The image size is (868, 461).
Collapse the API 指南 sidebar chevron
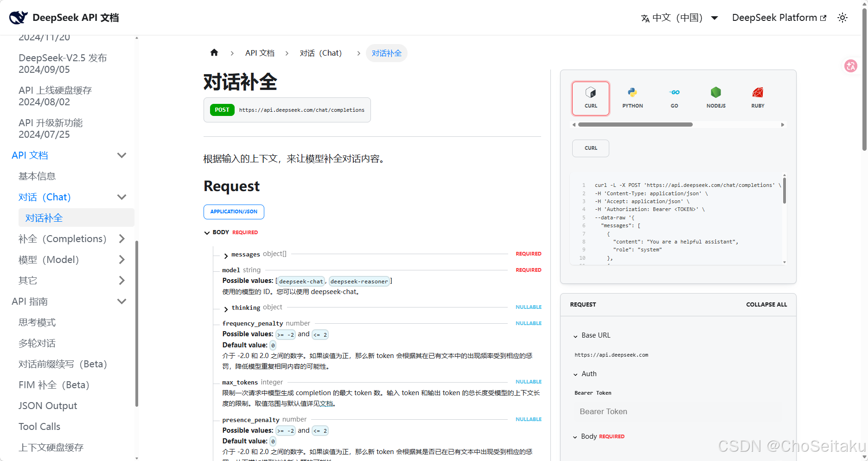122,301
